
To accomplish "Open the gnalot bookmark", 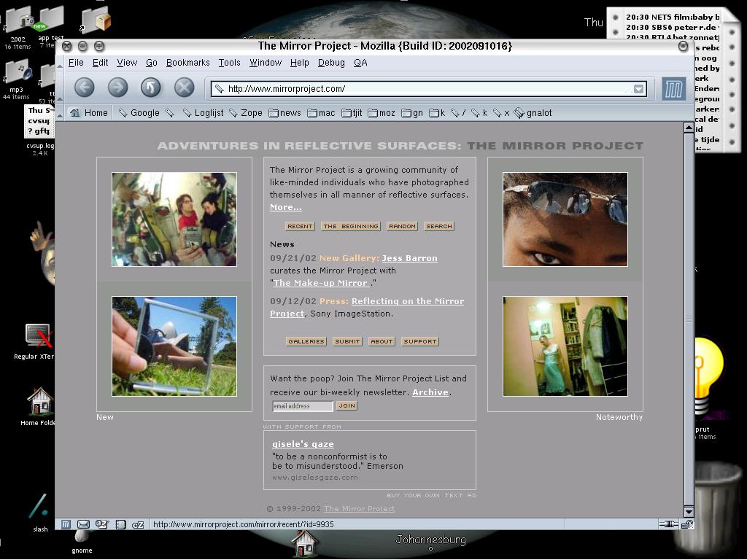I will 533,113.
